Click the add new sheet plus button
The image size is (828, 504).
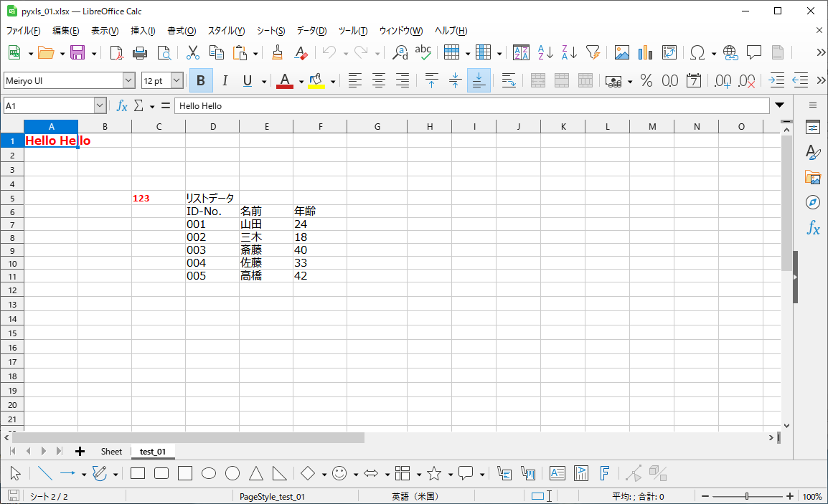80,452
